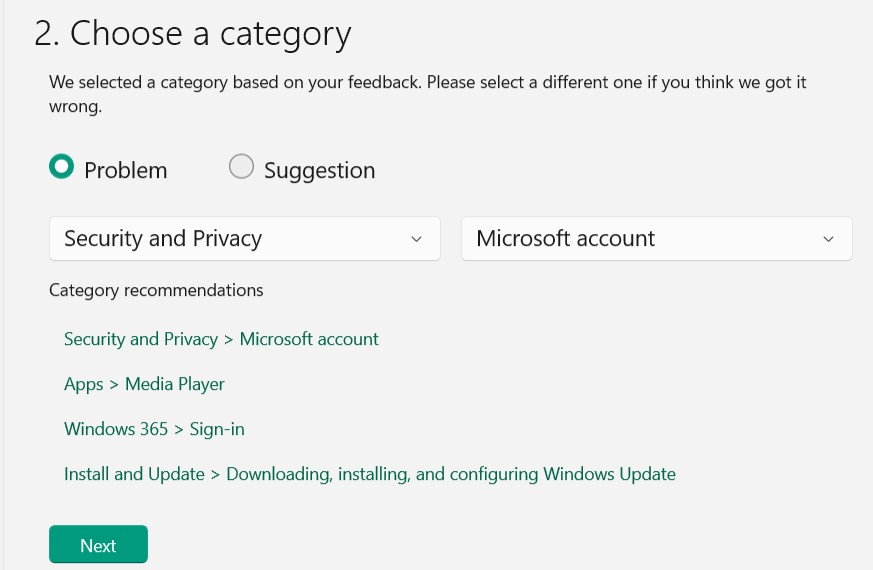Image resolution: width=873 pixels, height=570 pixels.
Task: Click the Problem option label text
Action: tap(125, 171)
